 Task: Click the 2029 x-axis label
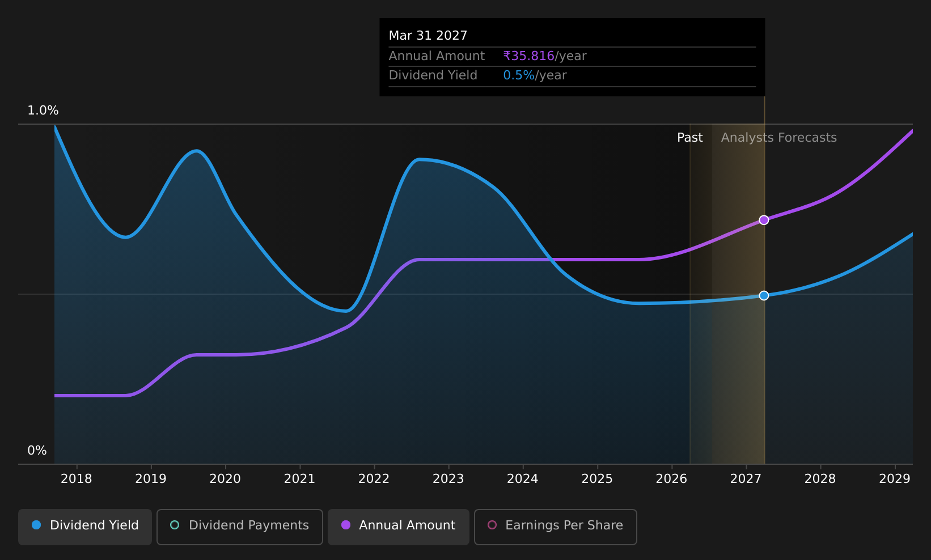coord(895,479)
